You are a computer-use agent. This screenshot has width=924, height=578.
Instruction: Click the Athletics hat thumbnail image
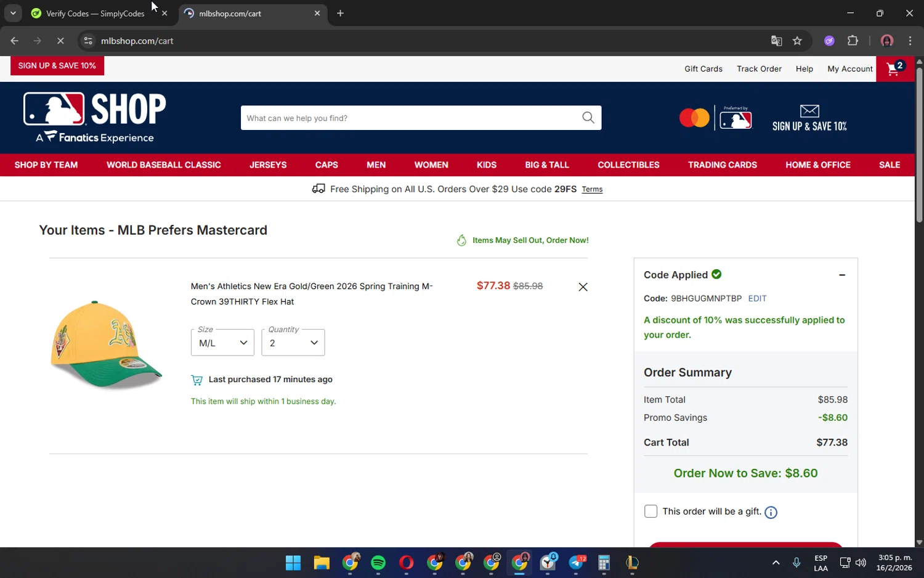click(106, 345)
